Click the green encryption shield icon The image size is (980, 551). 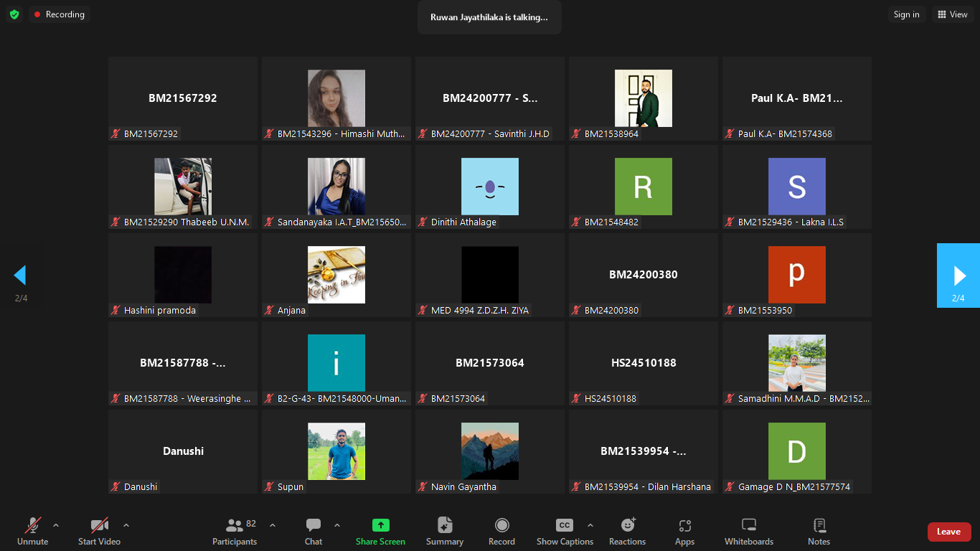tap(14, 14)
